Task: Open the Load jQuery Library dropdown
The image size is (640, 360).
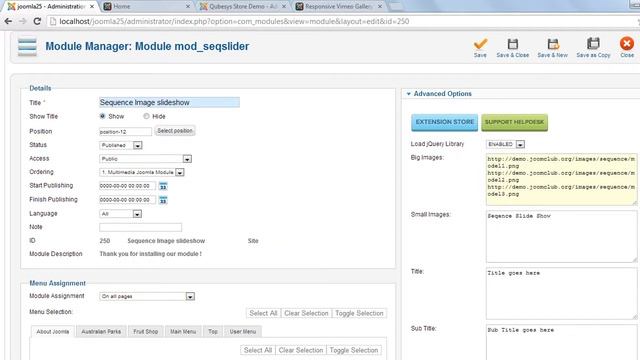Action: coord(505,144)
